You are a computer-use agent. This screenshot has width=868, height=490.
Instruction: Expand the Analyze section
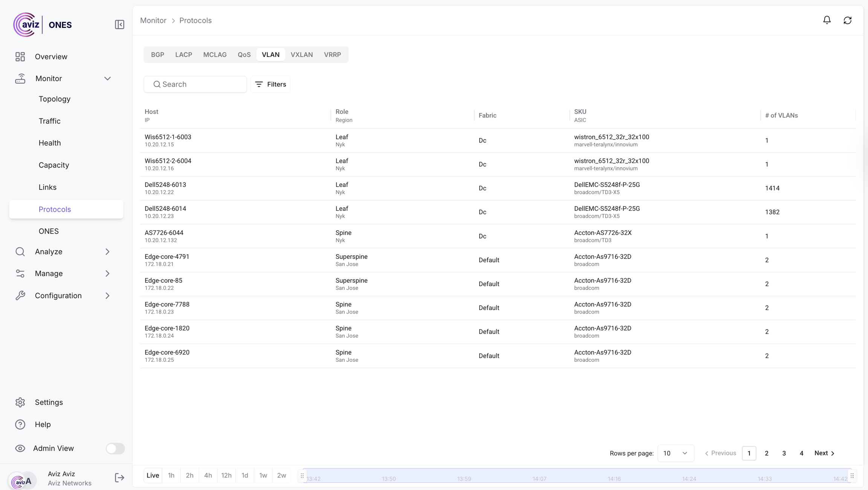107,251
